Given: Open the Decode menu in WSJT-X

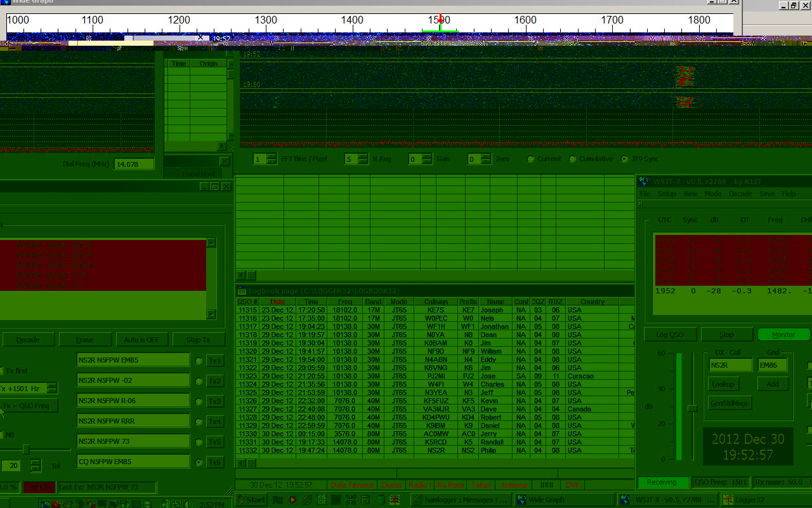Looking at the screenshot, I should (740, 194).
